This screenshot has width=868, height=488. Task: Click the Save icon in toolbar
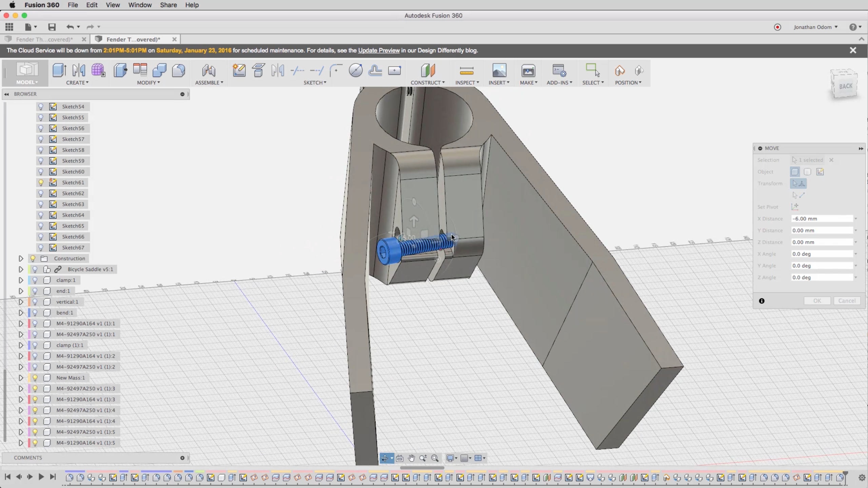52,27
